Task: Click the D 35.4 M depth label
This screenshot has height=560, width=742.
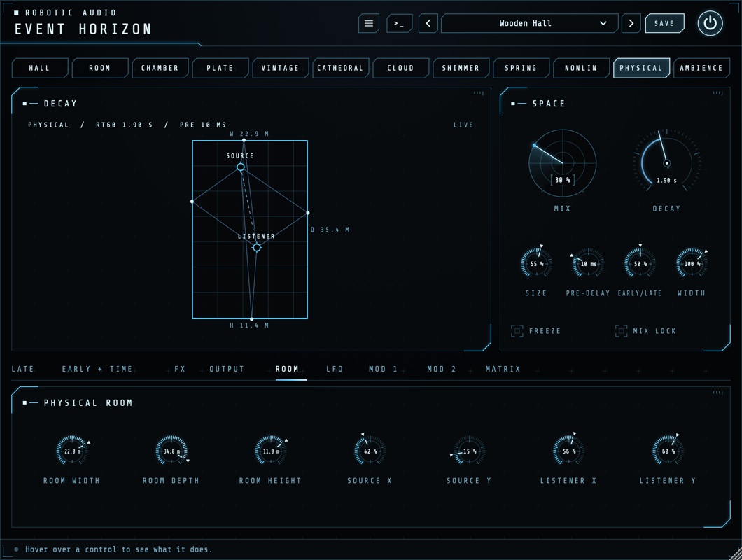Action: 330,230
